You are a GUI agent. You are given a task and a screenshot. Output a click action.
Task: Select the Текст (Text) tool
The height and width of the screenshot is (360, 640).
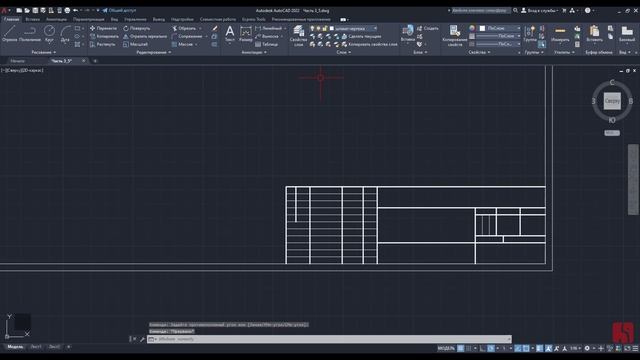point(230,33)
